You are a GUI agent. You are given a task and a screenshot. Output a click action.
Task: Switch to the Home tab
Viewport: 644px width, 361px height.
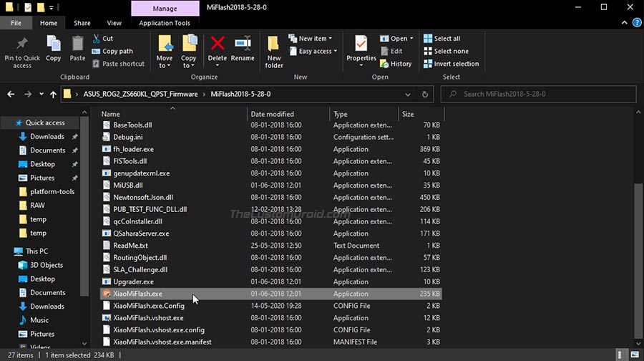pyautogui.click(x=49, y=23)
